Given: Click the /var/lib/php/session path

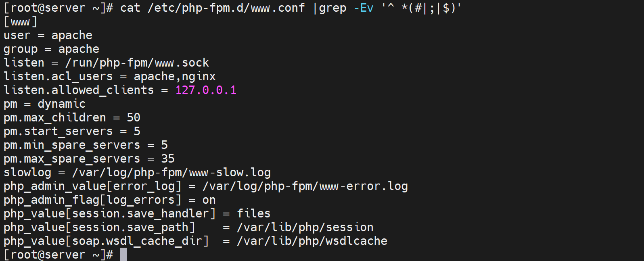Looking at the screenshot, I should click(x=305, y=228).
